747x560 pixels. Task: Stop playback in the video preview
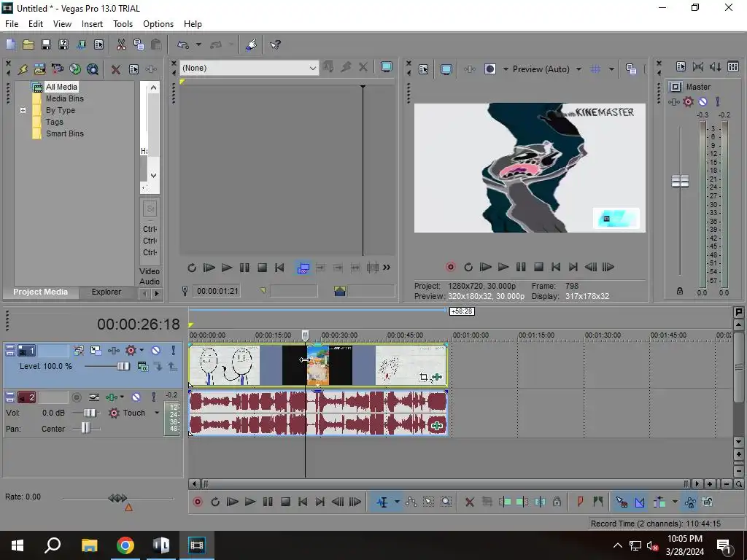coord(539,267)
